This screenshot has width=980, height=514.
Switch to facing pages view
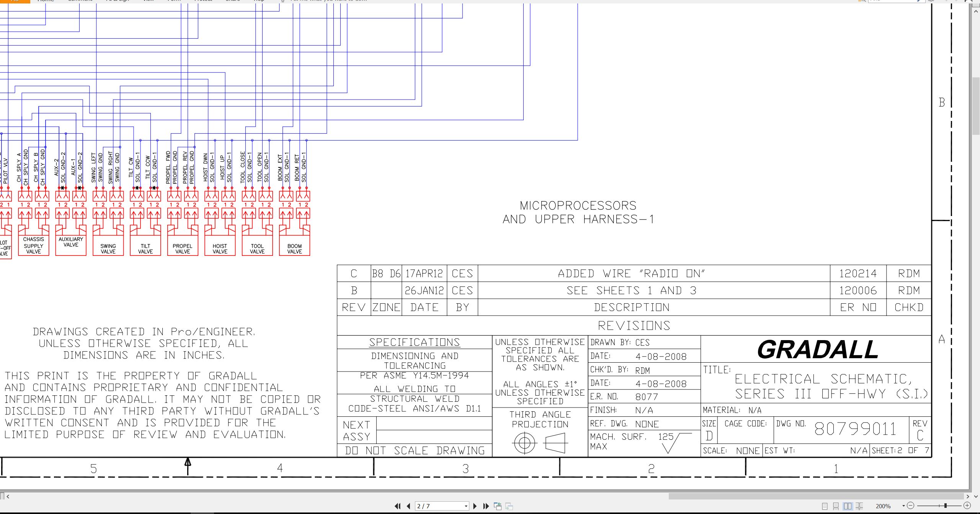848,506
